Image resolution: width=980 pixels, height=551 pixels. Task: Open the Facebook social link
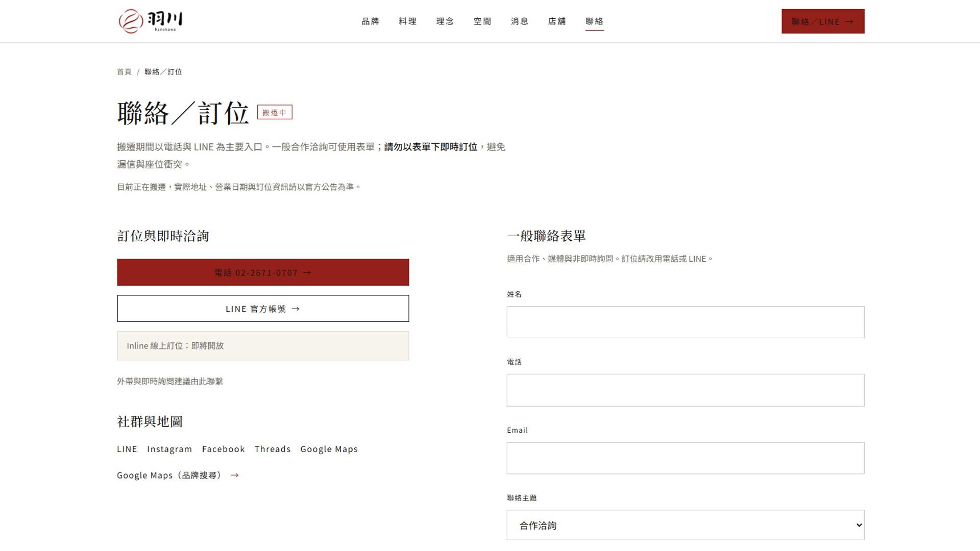coord(223,449)
